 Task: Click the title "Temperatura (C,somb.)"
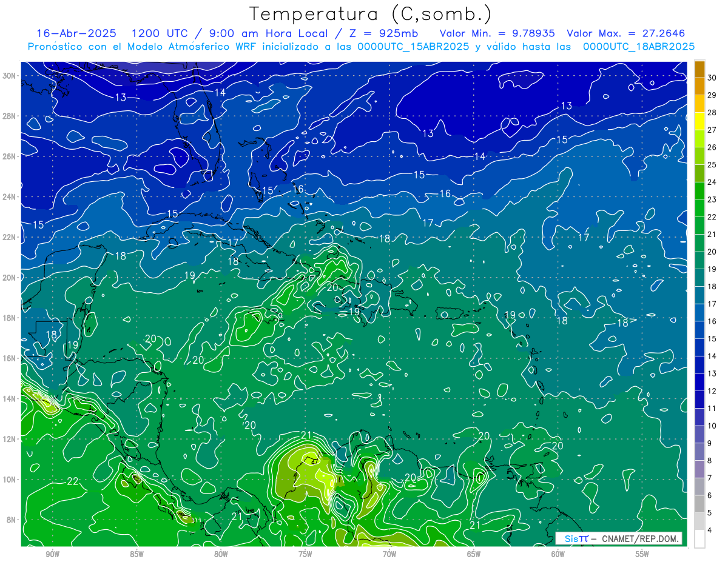[x=371, y=14]
